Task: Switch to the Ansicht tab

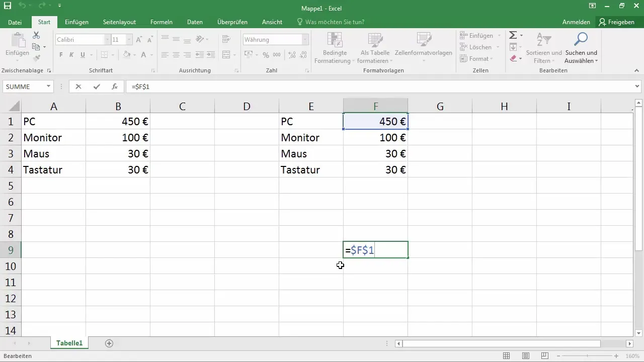Action: click(x=272, y=22)
